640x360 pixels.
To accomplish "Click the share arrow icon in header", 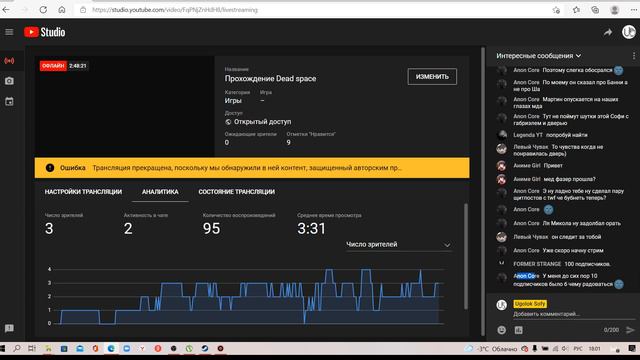I will click(x=608, y=32).
